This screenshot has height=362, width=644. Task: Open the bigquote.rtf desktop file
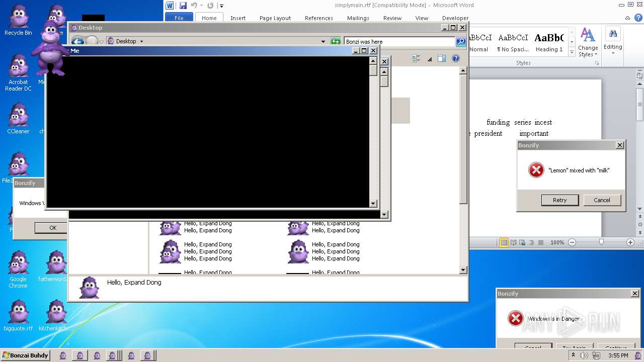tap(18, 316)
